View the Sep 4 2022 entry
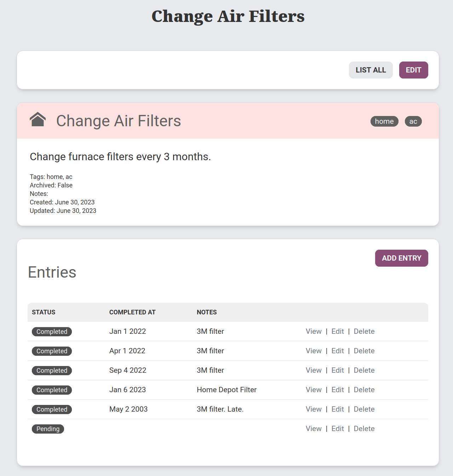This screenshot has height=476, width=453. pos(314,370)
